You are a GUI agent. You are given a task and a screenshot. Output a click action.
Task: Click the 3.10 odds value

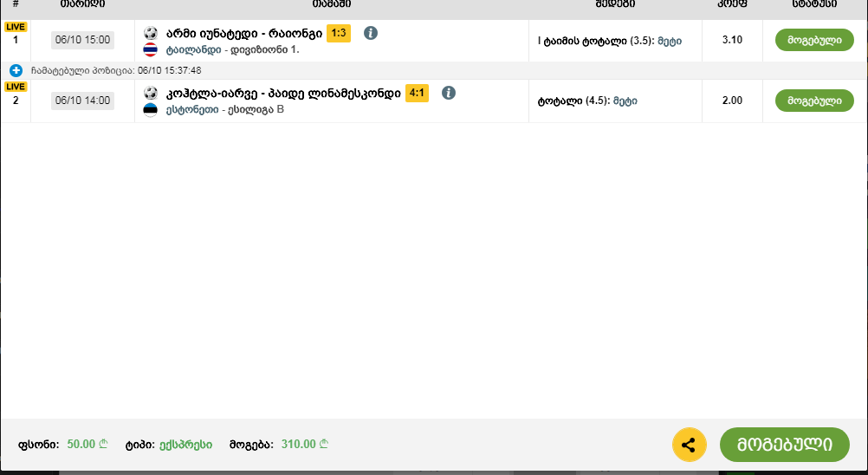coord(732,40)
